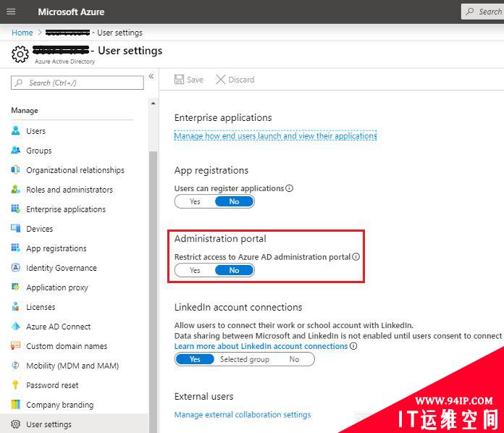The height and width of the screenshot is (433, 504).
Task: Click the Devices icon
Action: click(x=15, y=229)
